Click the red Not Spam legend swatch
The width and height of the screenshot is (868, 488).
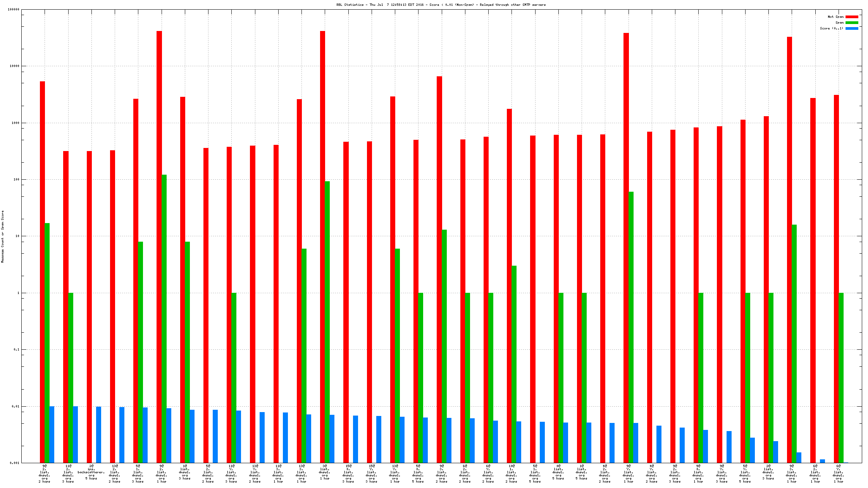click(852, 17)
